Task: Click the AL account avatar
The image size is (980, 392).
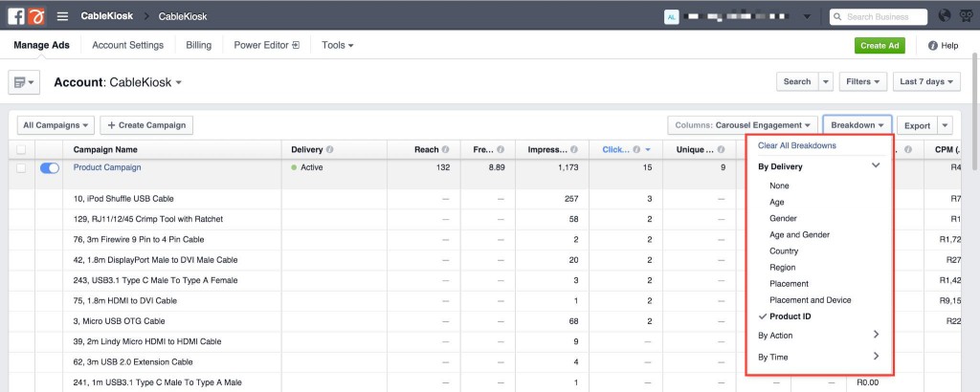Action: [x=671, y=17]
